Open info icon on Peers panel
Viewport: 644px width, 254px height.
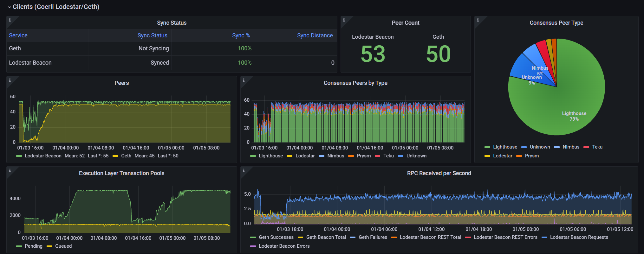pos(10,80)
